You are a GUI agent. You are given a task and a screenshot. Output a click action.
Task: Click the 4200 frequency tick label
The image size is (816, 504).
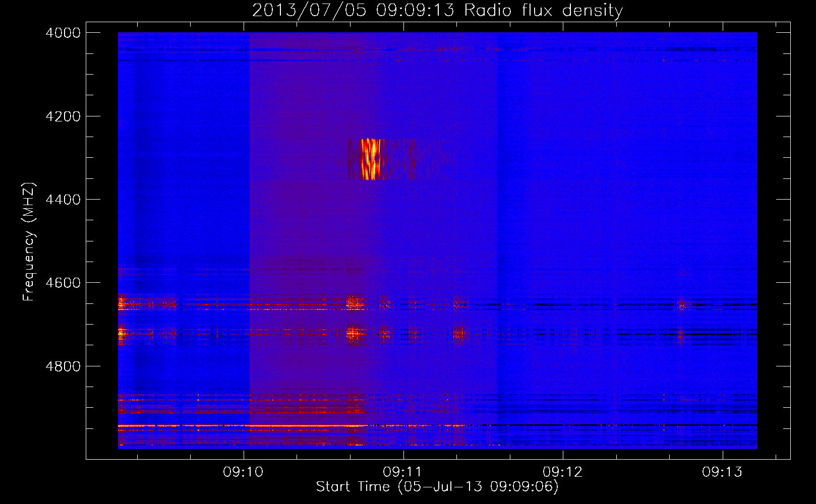pos(63,116)
